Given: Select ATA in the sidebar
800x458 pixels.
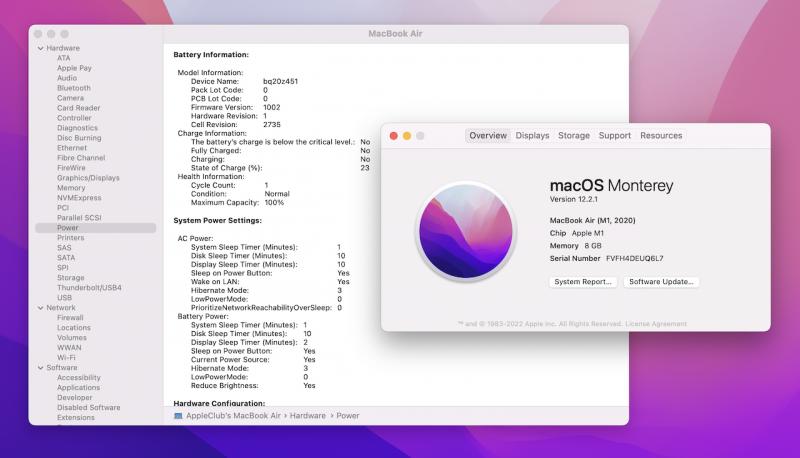Looking at the screenshot, I should [64, 58].
